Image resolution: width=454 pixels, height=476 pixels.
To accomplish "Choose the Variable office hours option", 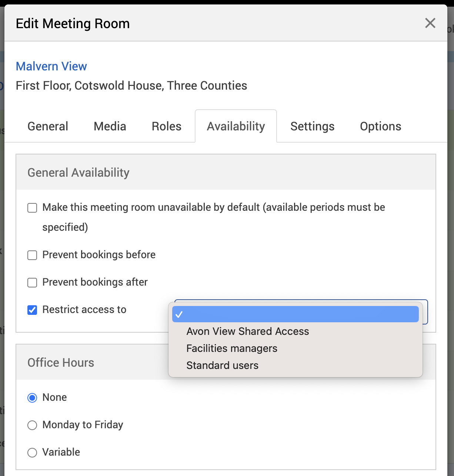I will tap(33, 453).
